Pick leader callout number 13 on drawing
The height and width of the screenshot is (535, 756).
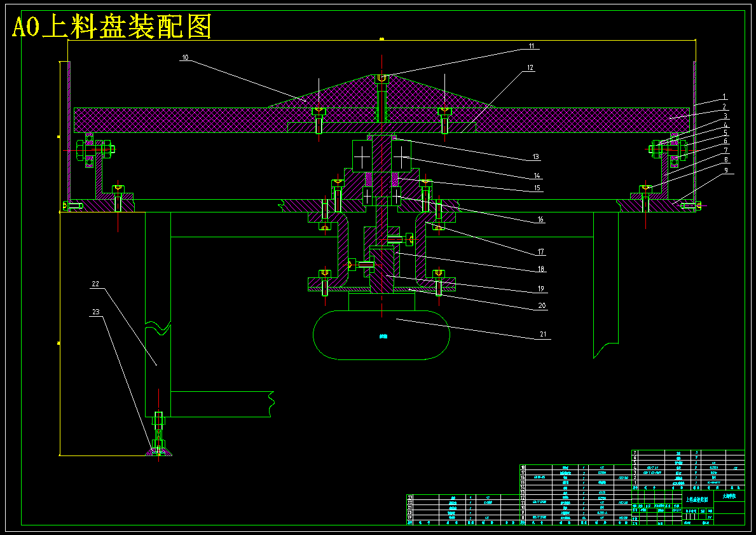coord(536,156)
